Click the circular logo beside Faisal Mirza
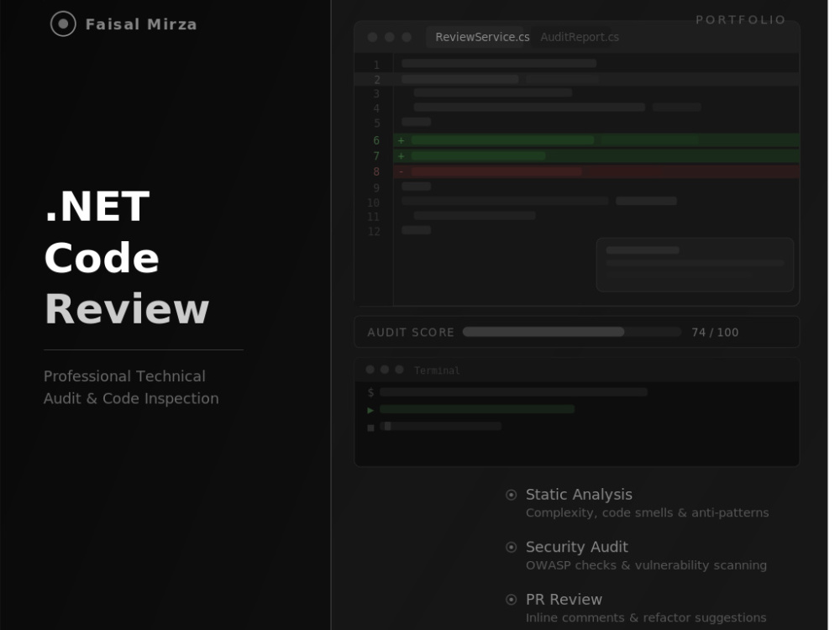 point(63,24)
